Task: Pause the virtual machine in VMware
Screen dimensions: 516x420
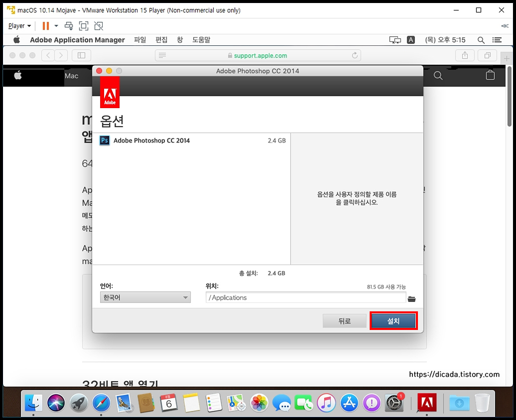Action: [x=46, y=26]
